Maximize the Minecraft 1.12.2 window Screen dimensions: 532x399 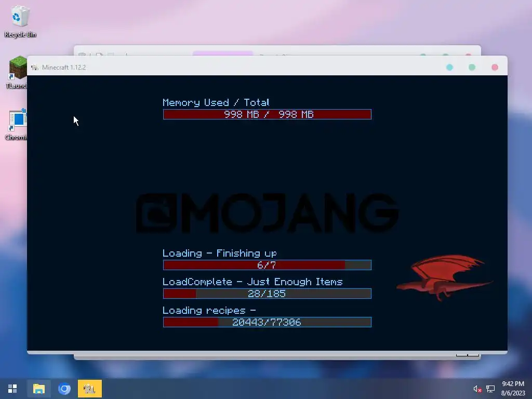pyautogui.click(x=472, y=67)
